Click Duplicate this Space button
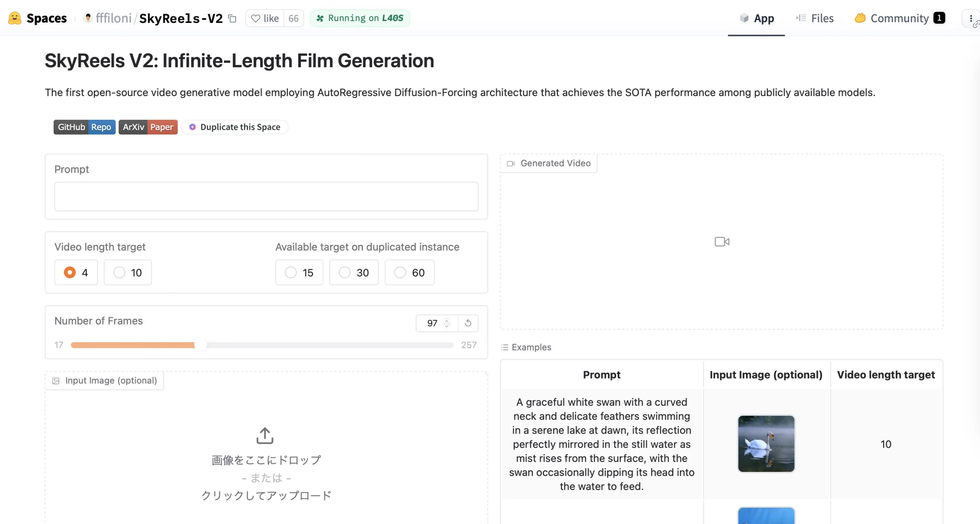Viewport: 980px width, 524px height. 235,127
